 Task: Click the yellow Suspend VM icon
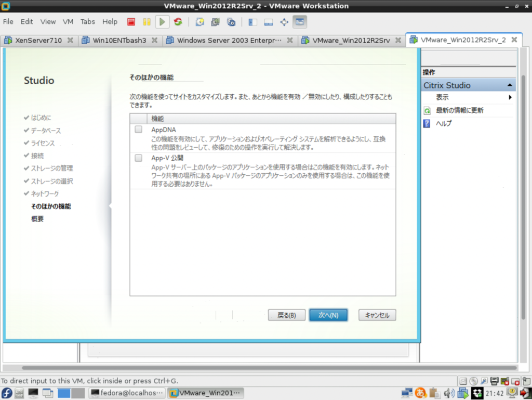click(x=147, y=22)
